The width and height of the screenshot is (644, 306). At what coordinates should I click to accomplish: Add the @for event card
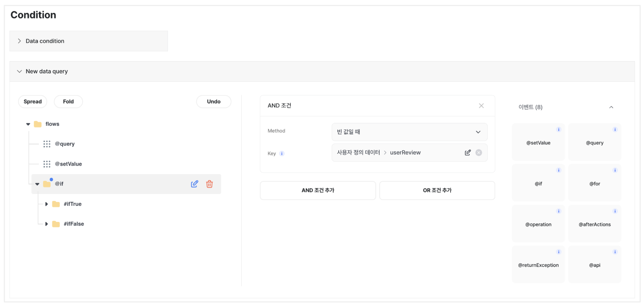[595, 183]
